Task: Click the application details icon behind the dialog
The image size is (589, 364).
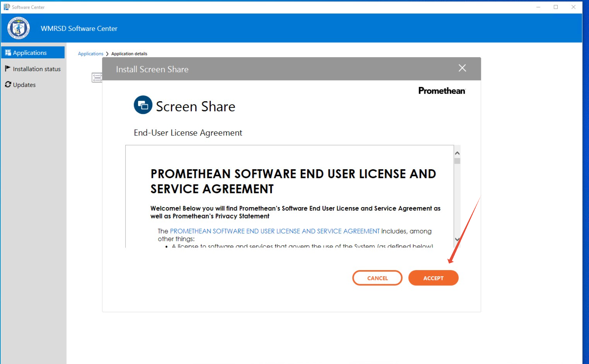Action: click(97, 78)
